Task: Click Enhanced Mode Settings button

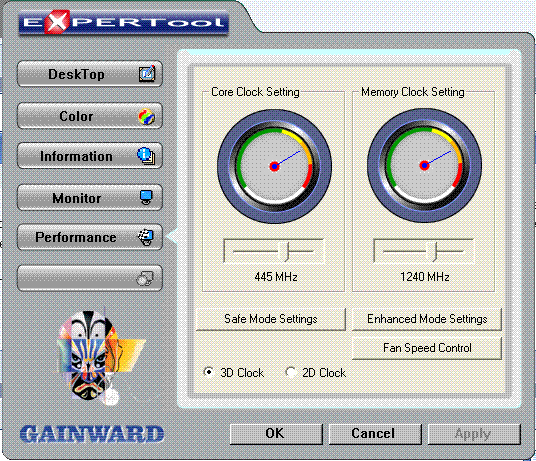Action: [427, 319]
